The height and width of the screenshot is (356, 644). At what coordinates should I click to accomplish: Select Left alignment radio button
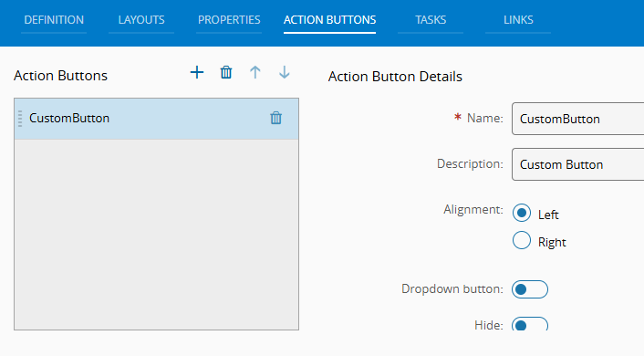pos(522,213)
